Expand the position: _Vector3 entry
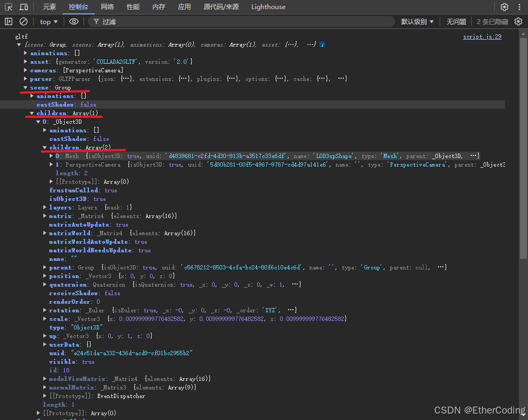 pyautogui.click(x=45, y=276)
